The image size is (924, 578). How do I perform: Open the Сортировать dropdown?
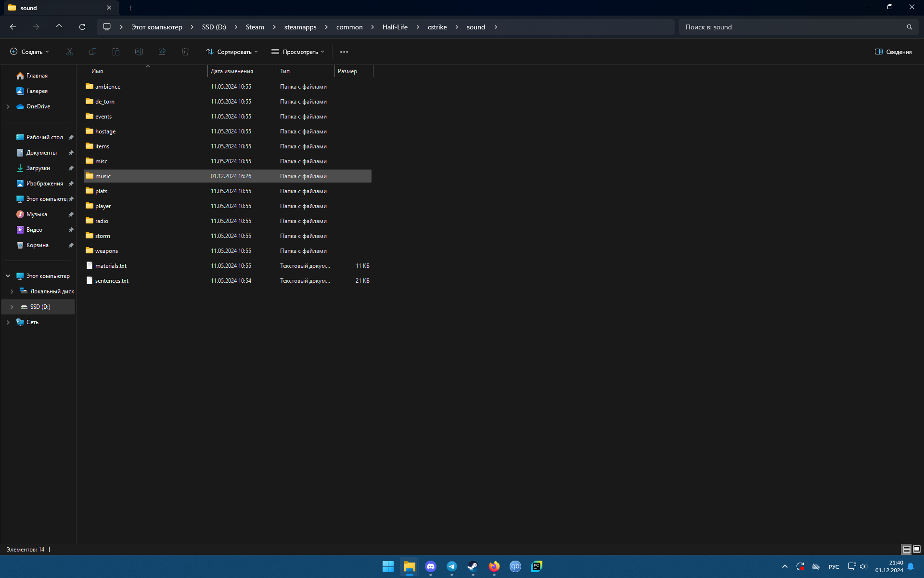click(232, 52)
